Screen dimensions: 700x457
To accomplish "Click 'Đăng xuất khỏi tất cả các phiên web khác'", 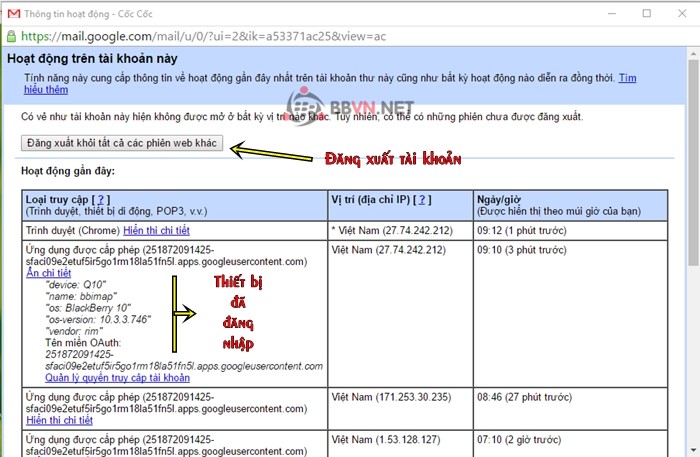I will pyautogui.click(x=123, y=144).
